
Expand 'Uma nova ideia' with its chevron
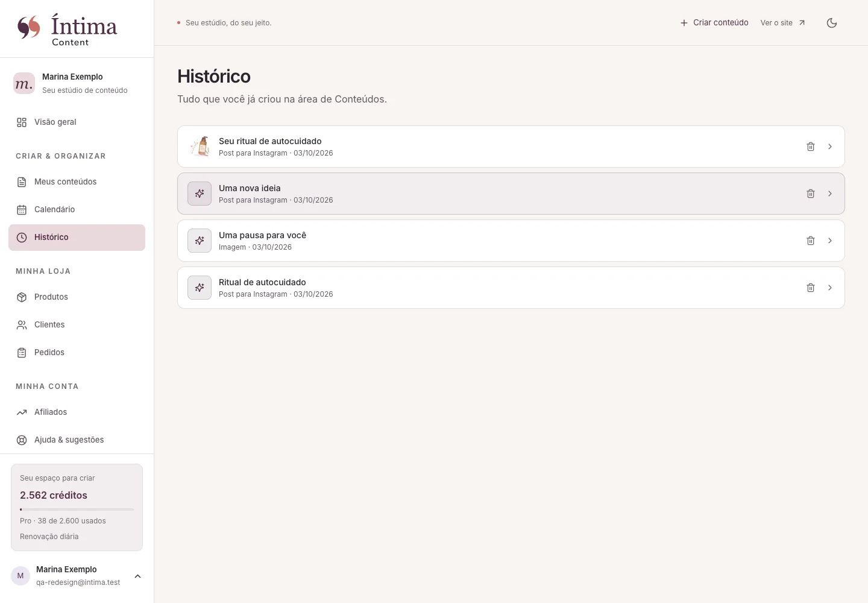pos(830,194)
